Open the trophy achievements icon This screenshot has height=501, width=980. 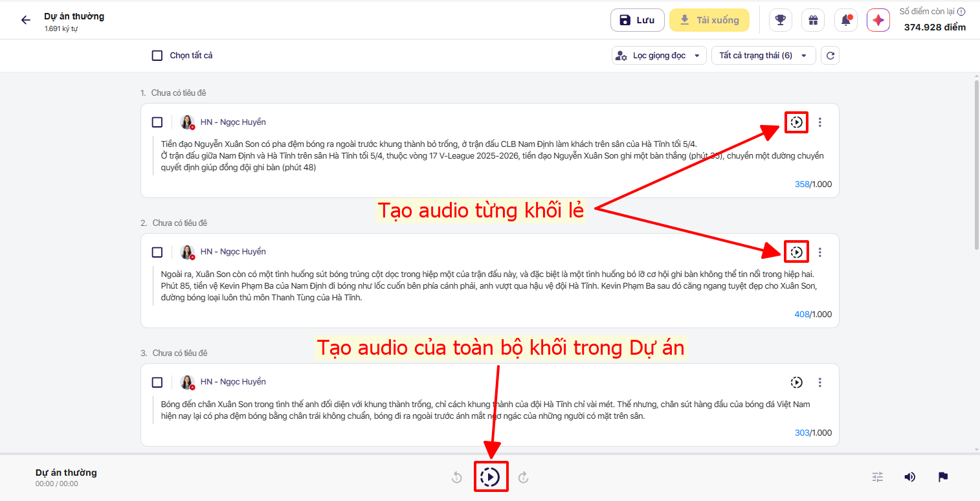tap(780, 20)
